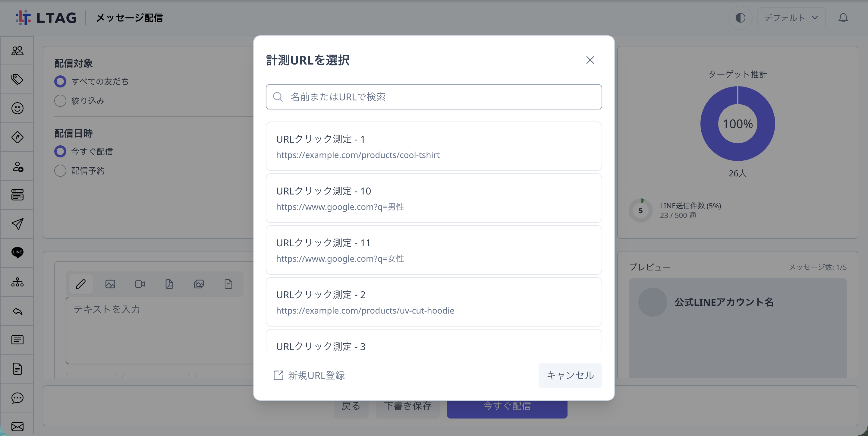This screenshot has width=868, height=436.
Task: Click the キャンセル button
Action: (570, 375)
